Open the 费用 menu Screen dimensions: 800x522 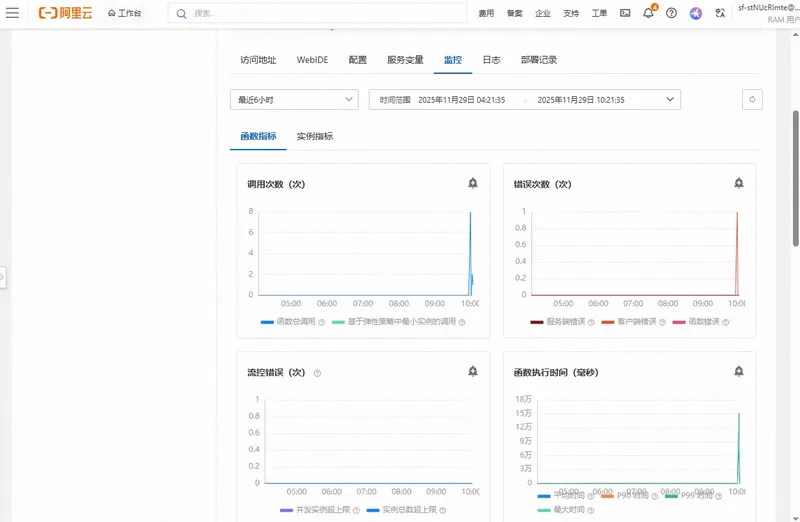[x=486, y=13]
